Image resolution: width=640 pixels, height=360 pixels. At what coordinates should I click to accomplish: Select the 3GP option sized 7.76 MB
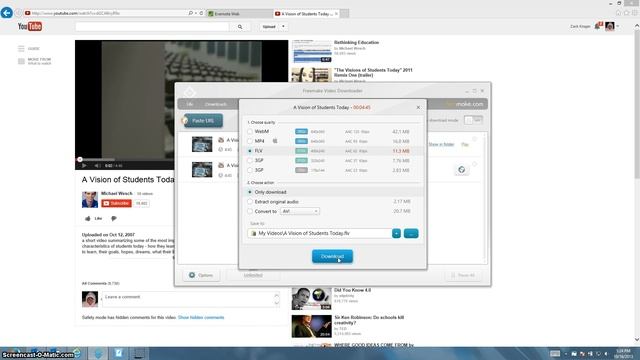coord(250,160)
